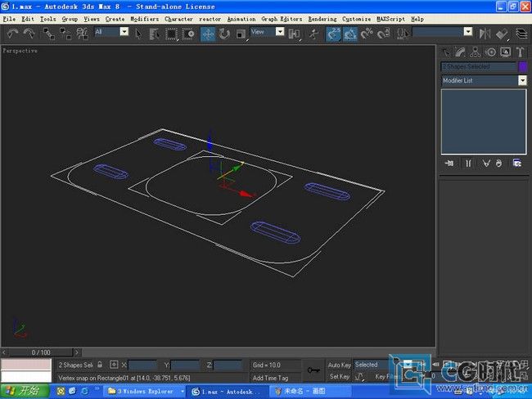The width and height of the screenshot is (532, 399).
Task: Expand the Modifier List dropdown
Action: [x=522, y=80]
